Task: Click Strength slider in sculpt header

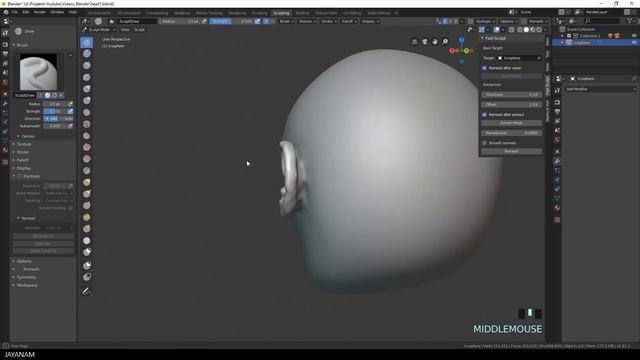Action: click(231, 21)
